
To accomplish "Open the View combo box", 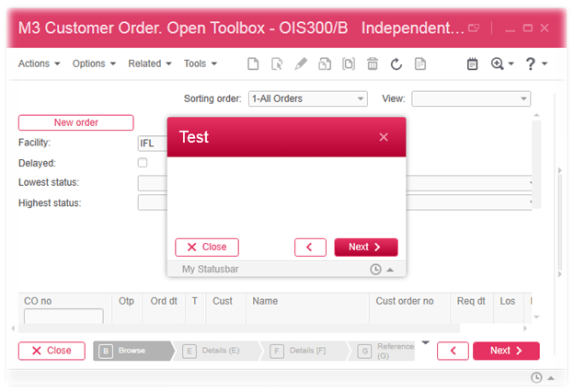I will coord(470,98).
